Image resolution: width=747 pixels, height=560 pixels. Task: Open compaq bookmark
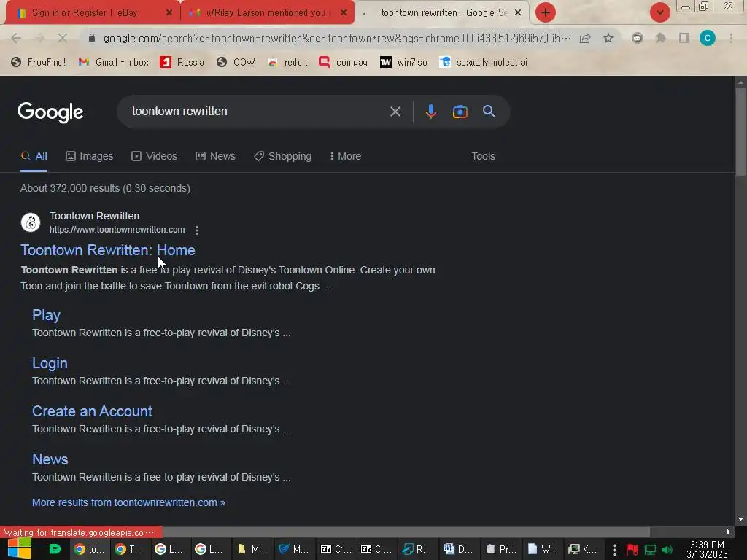coord(344,62)
